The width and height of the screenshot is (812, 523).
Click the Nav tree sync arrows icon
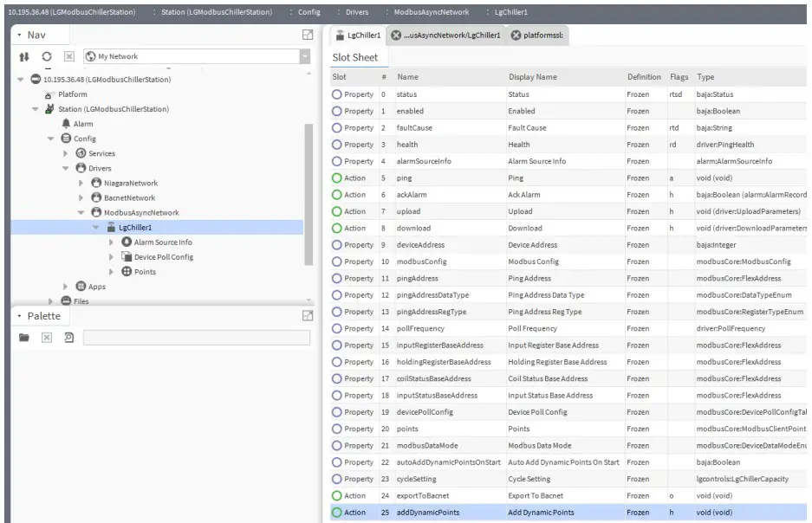[x=23, y=57]
